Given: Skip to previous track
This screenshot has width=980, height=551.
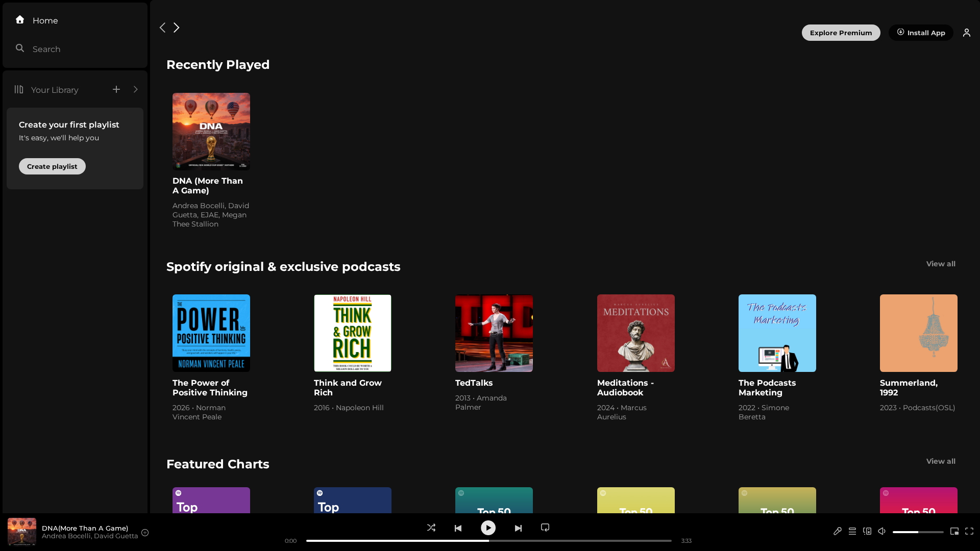Looking at the screenshot, I should point(458,528).
